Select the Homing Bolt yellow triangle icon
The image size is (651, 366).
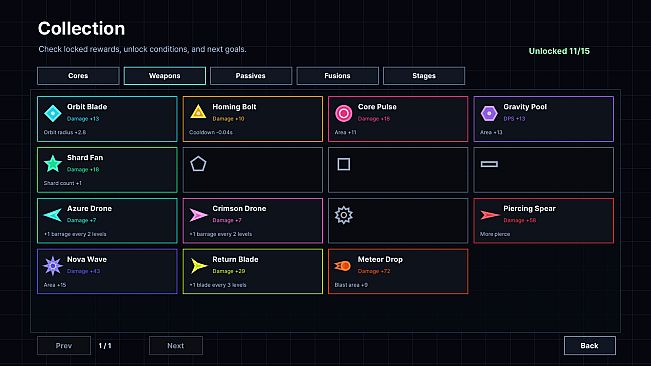click(198, 112)
